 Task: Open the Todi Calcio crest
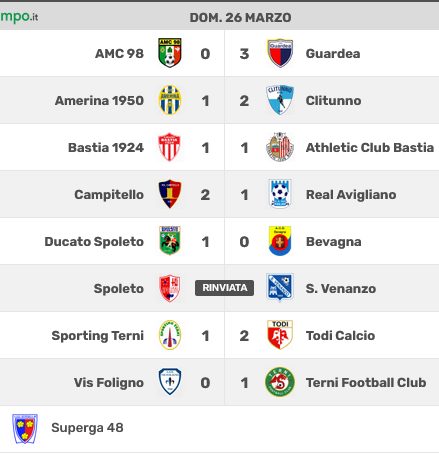[x=280, y=335]
